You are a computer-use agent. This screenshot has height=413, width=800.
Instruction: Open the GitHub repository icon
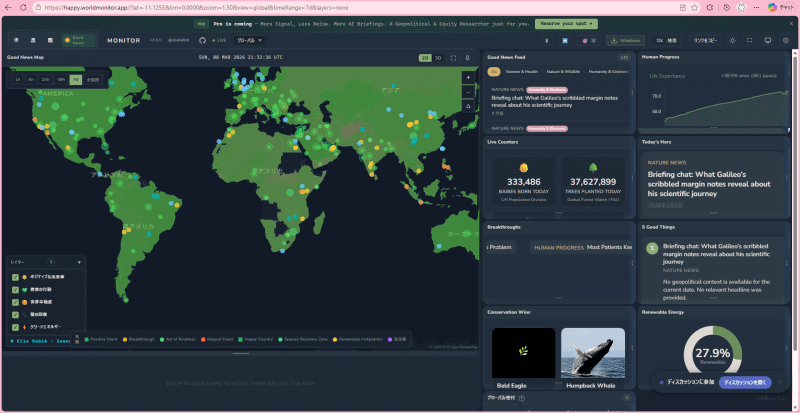202,40
